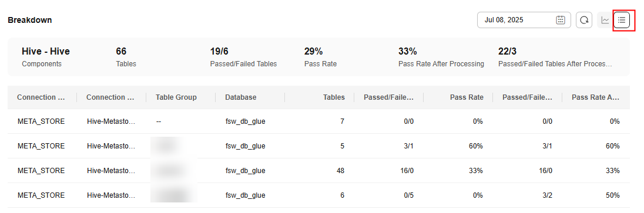
Task: Click first Connection column header
Action: 41,97
